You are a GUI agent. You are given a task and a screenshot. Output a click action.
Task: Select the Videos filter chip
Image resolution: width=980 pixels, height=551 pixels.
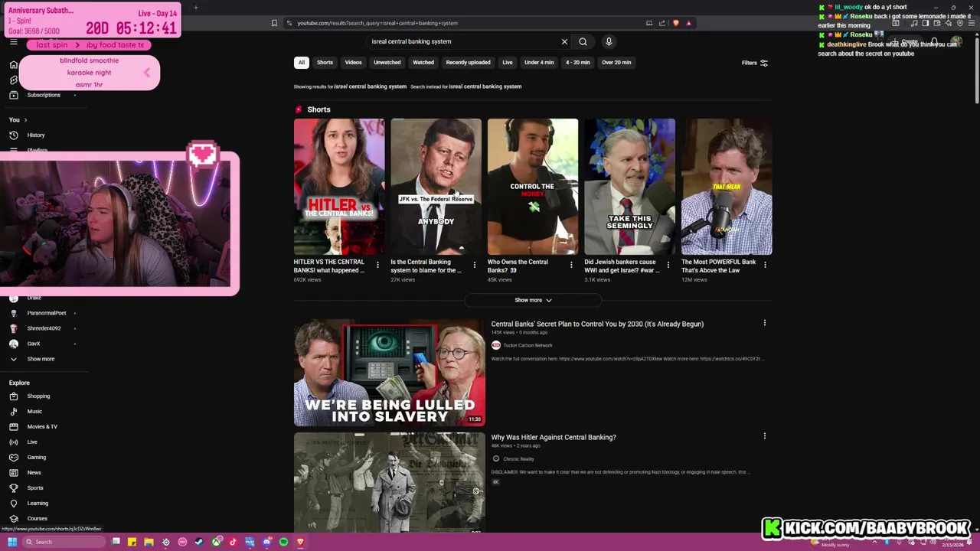tap(353, 63)
